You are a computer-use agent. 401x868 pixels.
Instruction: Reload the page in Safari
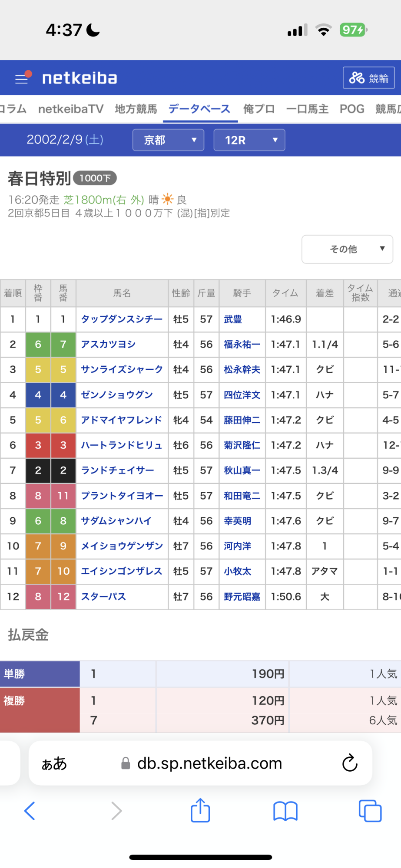click(x=349, y=763)
